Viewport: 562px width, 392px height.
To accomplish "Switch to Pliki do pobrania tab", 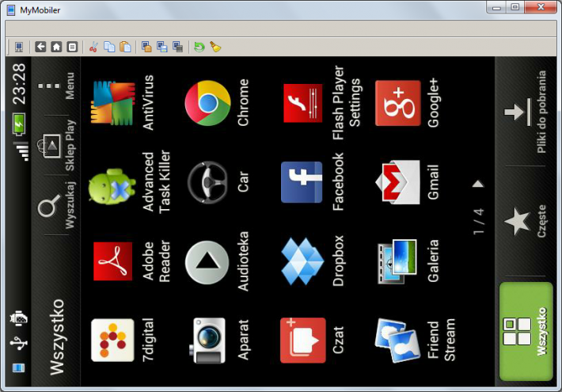I will coord(526,112).
